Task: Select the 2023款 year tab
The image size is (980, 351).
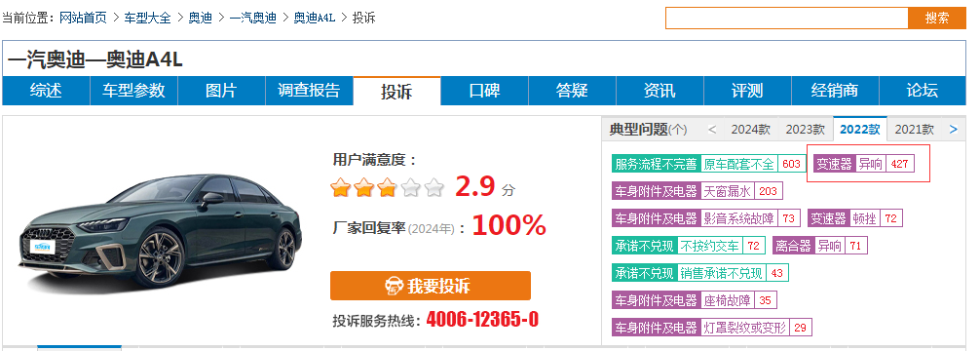Action: tap(805, 130)
